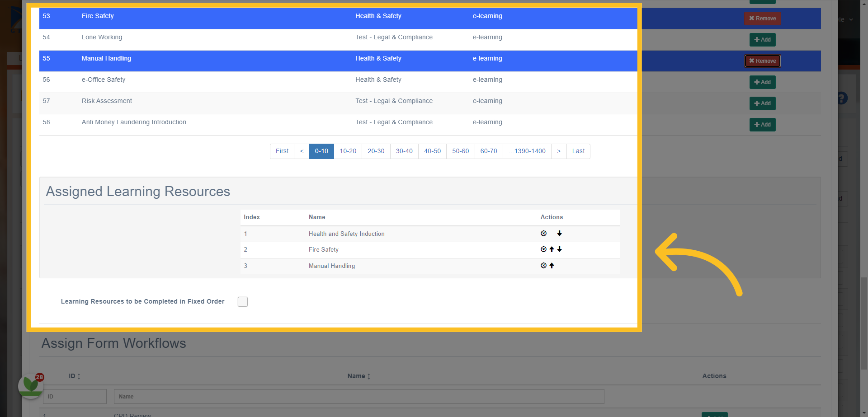Go to First page of resources
Viewport: 868px width, 417px height.
tap(282, 151)
